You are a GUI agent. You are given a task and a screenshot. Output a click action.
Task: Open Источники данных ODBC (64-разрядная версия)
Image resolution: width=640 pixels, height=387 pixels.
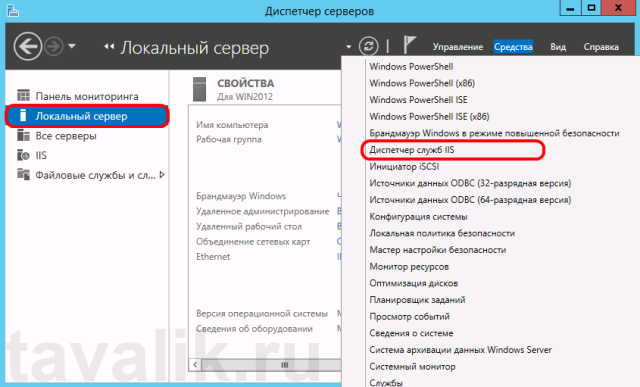470,200
